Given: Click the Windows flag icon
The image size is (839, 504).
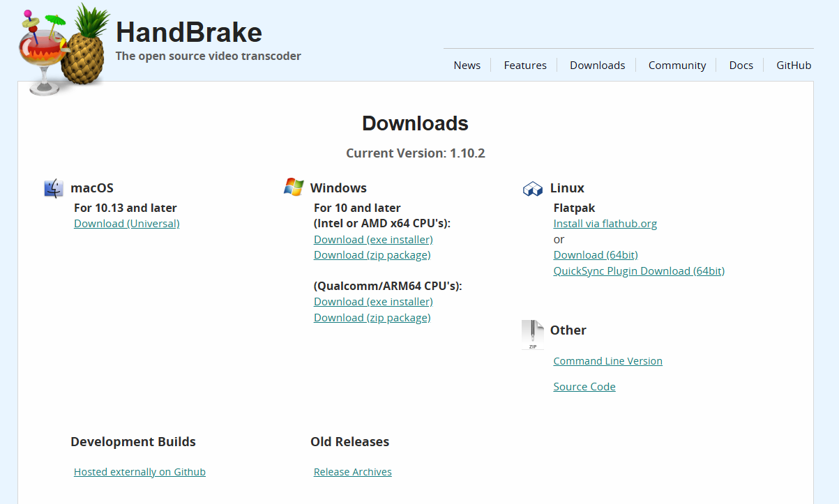Looking at the screenshot, I should 294,187.
